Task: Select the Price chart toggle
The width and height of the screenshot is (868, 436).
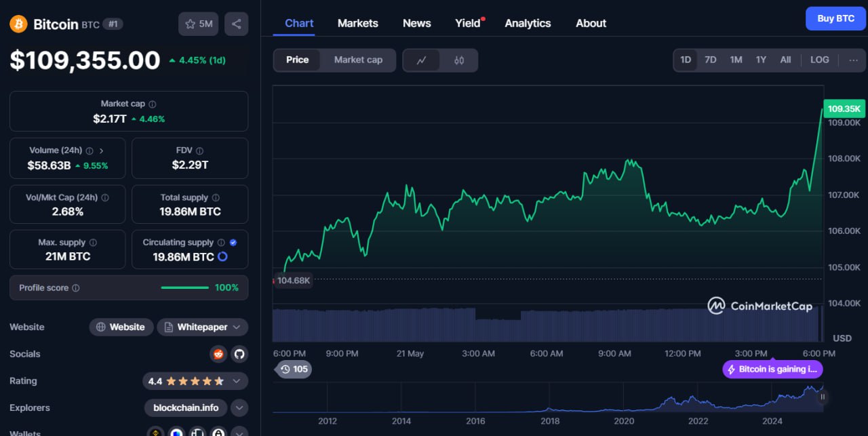Action: point(297,60)
